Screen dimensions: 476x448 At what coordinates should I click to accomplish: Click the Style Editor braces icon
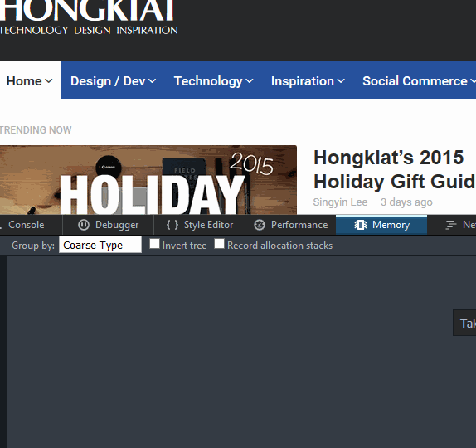tap(172, 225)
